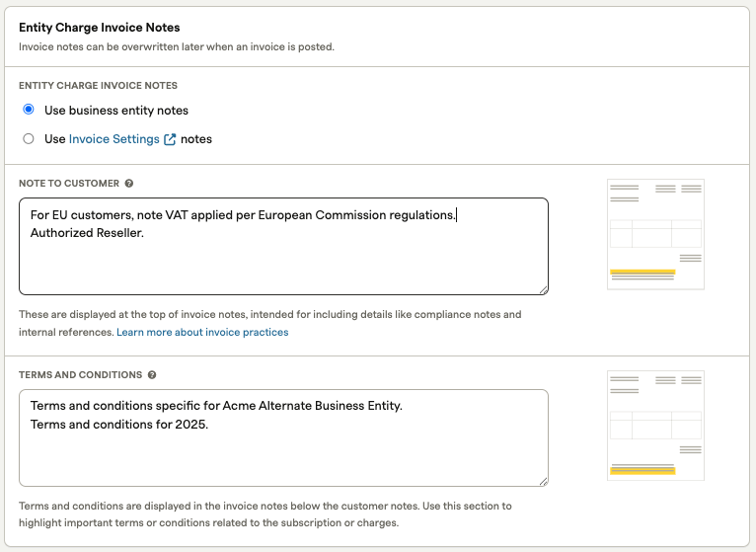Click the Terms and Conditions invoice preview thumbnail
Image resolution: width=756 pixels, height=552 pixels.
(x=655, y=426)
